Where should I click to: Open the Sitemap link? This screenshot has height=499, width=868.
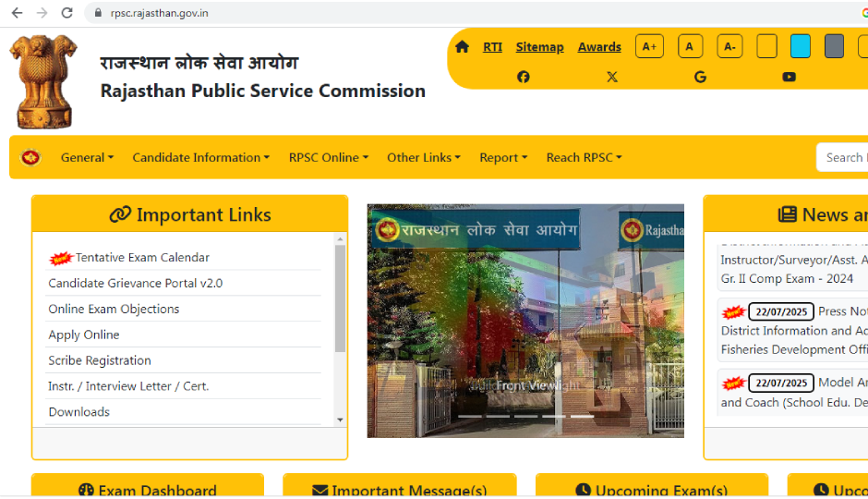coord(540,47)
